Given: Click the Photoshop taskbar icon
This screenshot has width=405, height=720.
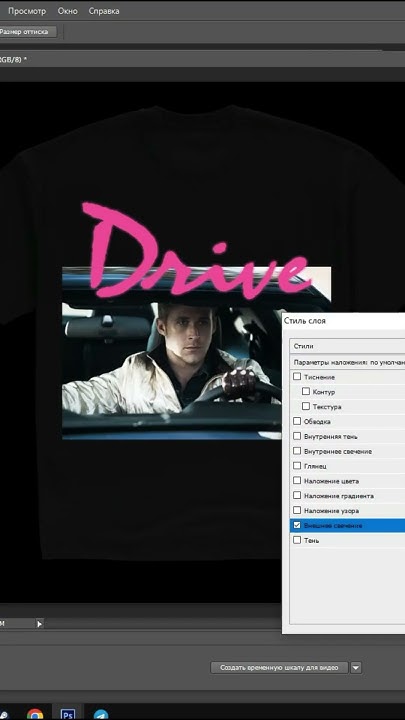Looking at the screenshot, I should click(x=68, y=714).
